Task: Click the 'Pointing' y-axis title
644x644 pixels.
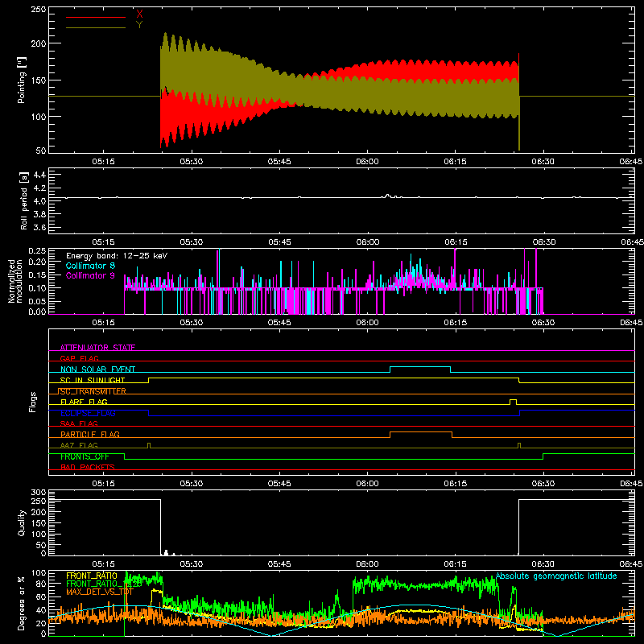Action: coord(22,80)
